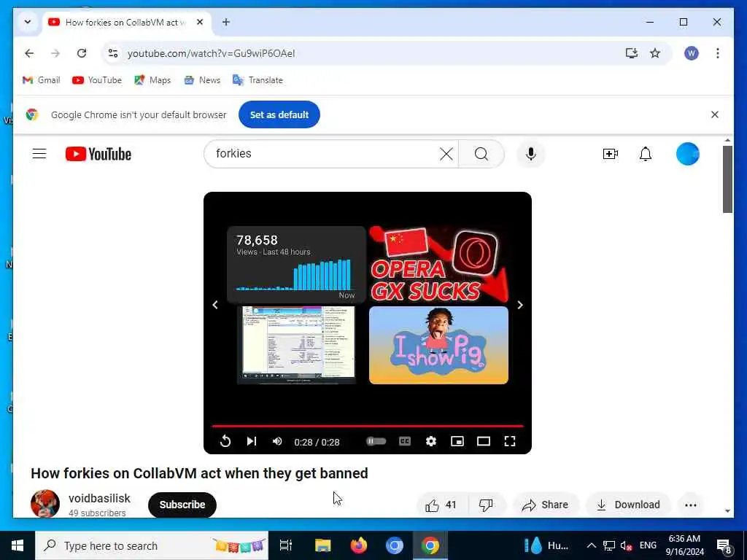
Task: Mute the video player volume
Action: (276, 441)
